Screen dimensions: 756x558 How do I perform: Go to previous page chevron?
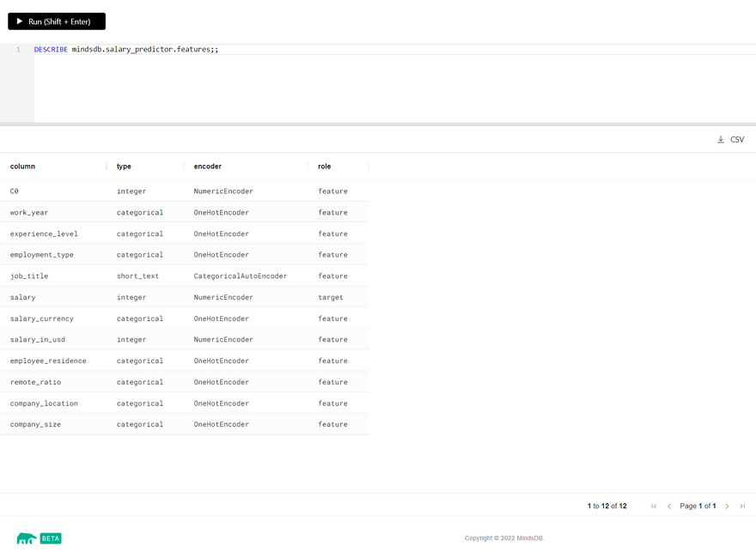click(669, 506)
